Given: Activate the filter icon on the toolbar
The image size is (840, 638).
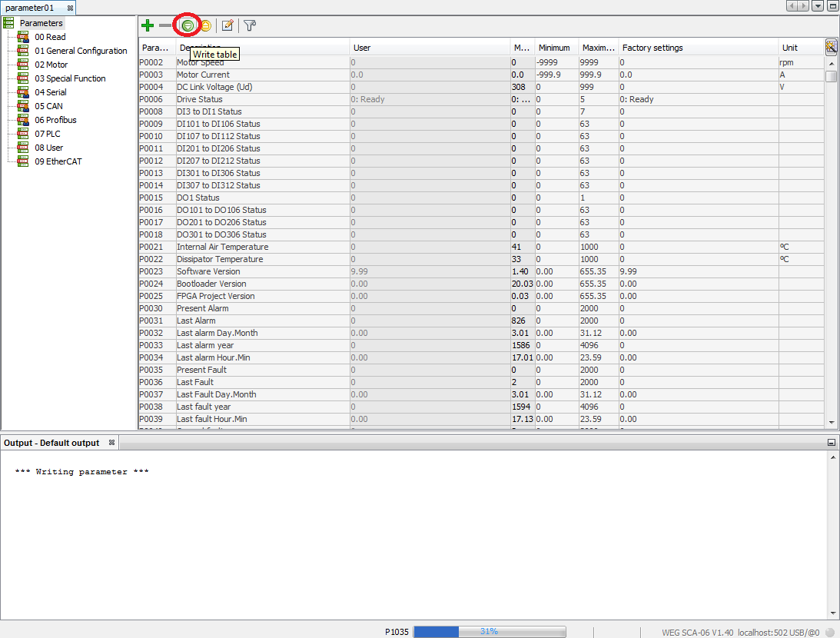Looking at the screenshot, I should click(x=249, y=25).
